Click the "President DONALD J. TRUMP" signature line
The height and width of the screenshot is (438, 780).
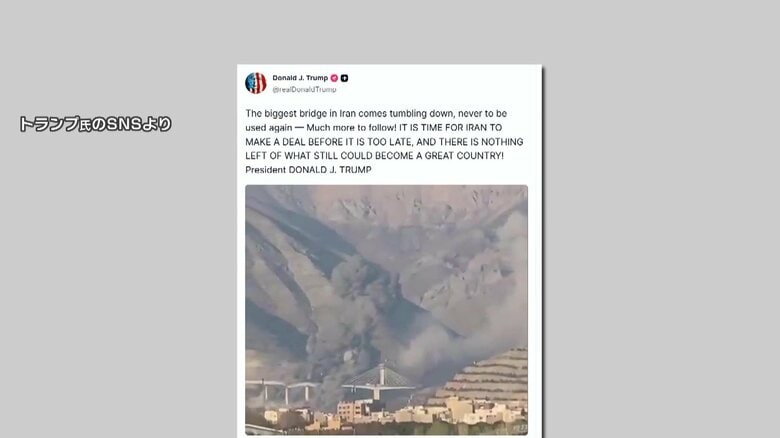[308, 170]
